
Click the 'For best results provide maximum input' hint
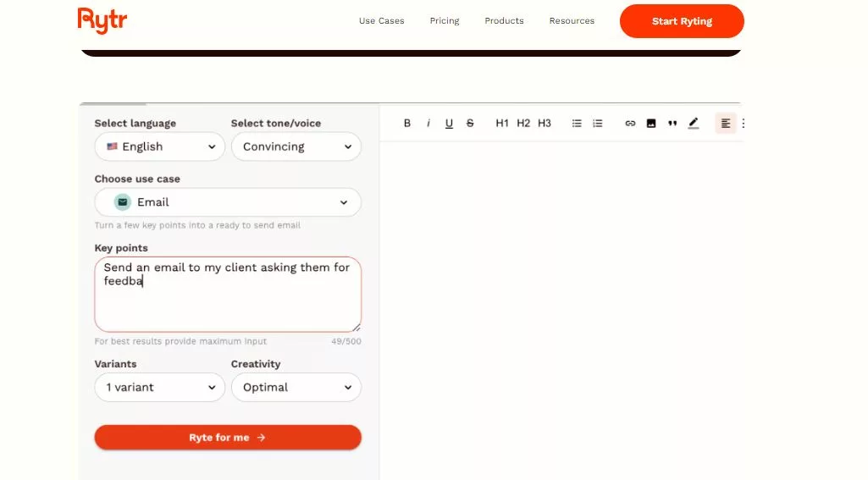click(180, 342)
